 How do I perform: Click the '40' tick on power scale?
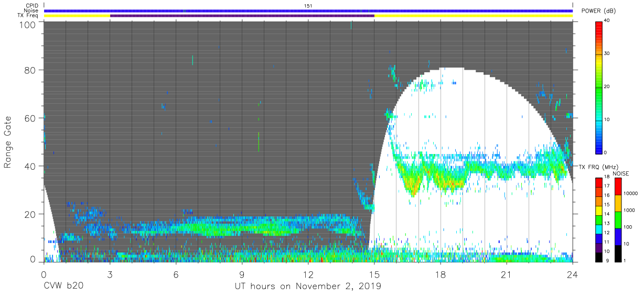coord(607,21)
